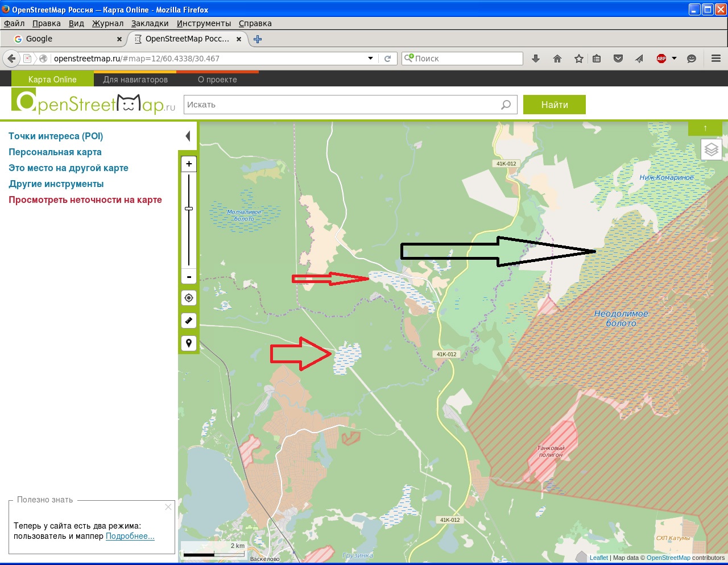
Task: Close the OpenStreetMap Россия tab
Action: (x=239, y=39)
